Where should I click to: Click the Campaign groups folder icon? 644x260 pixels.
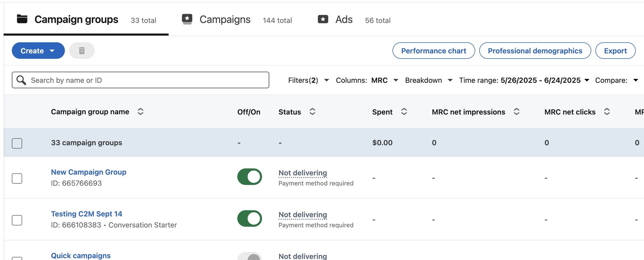[22, 19]
